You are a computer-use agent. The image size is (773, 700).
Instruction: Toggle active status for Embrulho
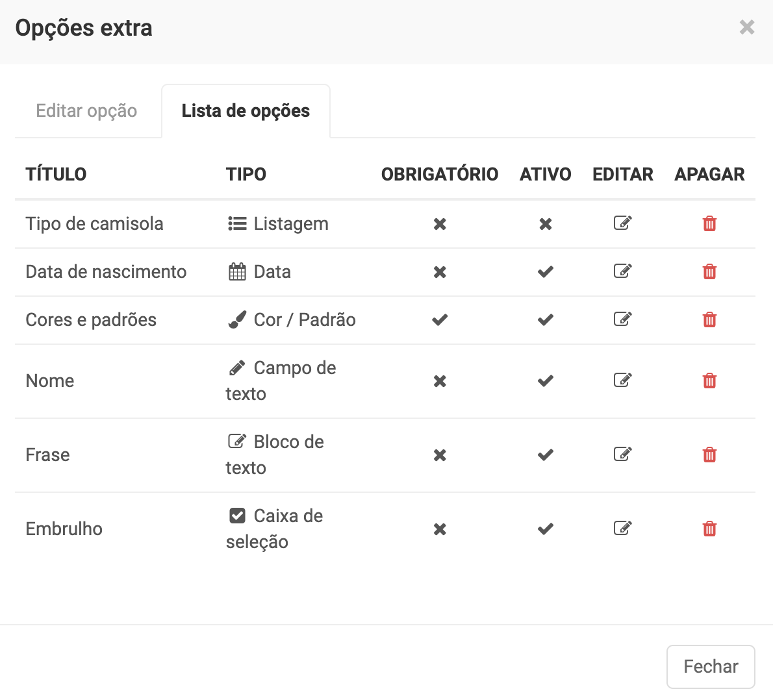(546, 529)
